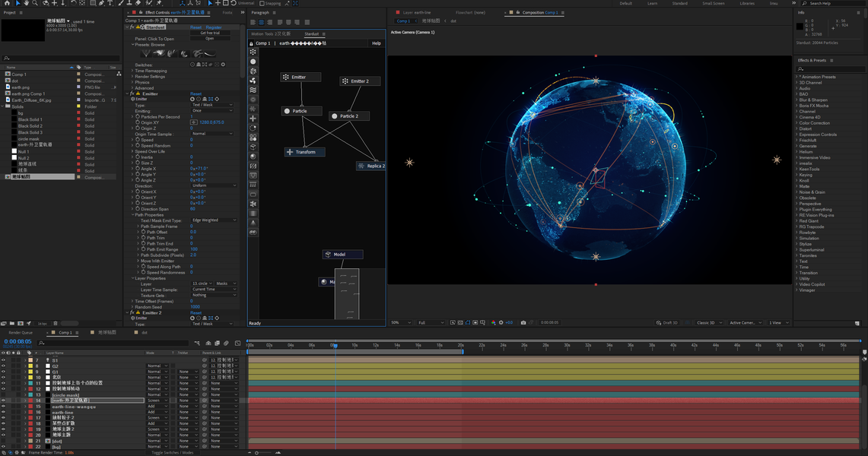Add a Material sphere node from Stardust toolbar
This screenshot has width=868, height=456.
point(253,157)
